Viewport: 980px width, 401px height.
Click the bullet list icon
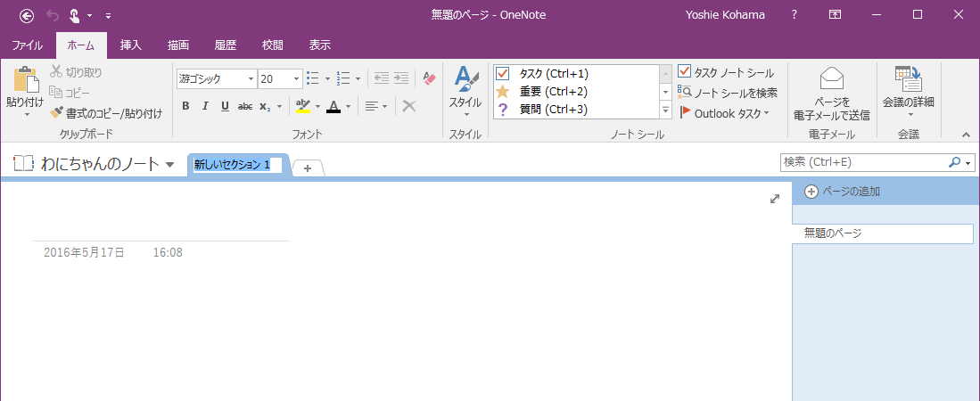click(313, 78)
